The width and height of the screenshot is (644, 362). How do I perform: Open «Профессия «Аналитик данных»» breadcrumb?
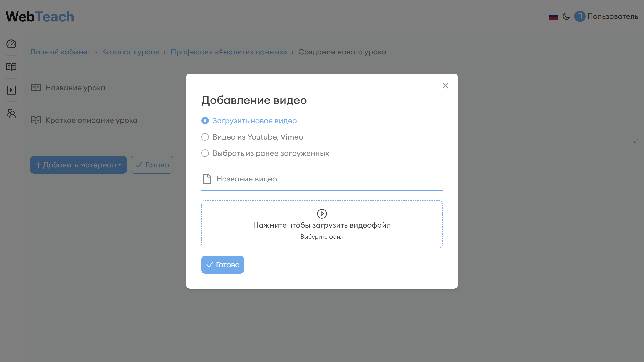click(x=228, y=52)
